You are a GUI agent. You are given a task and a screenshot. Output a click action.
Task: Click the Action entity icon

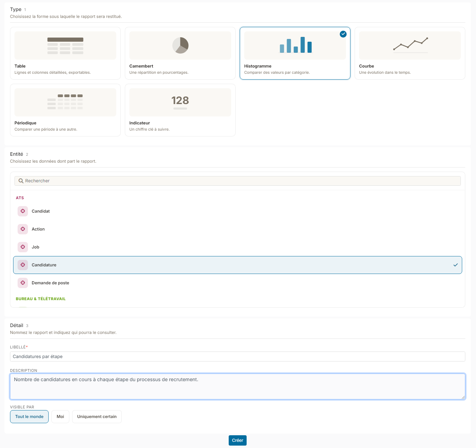(x=23, y=229)
